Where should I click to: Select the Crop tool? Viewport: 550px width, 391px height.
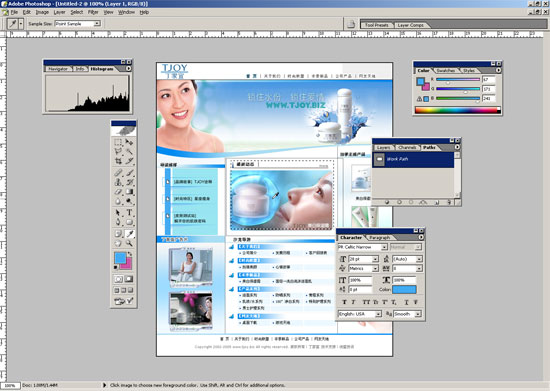(118, 161)
